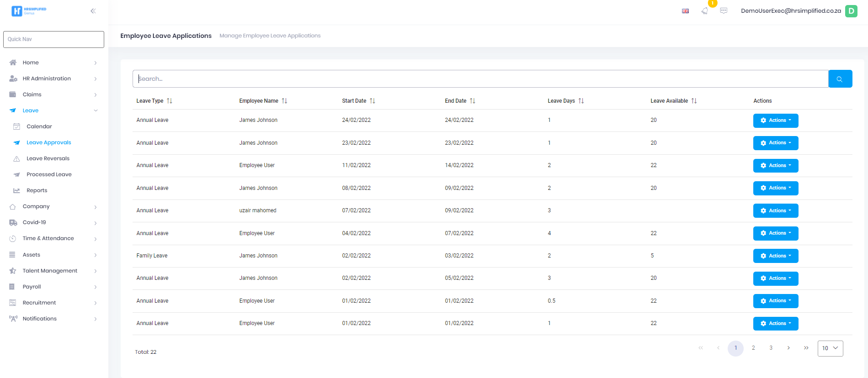Open Actions dropdown for 08/02/2022 row
The image size is (868, 378).
point(776,188)
